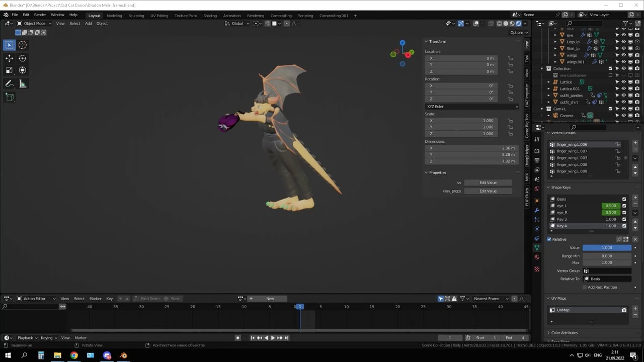The width and height of the screenshot is (644, 362).
Task: Toggle the Relative shape keys checkbox
Action: [549, 239]
